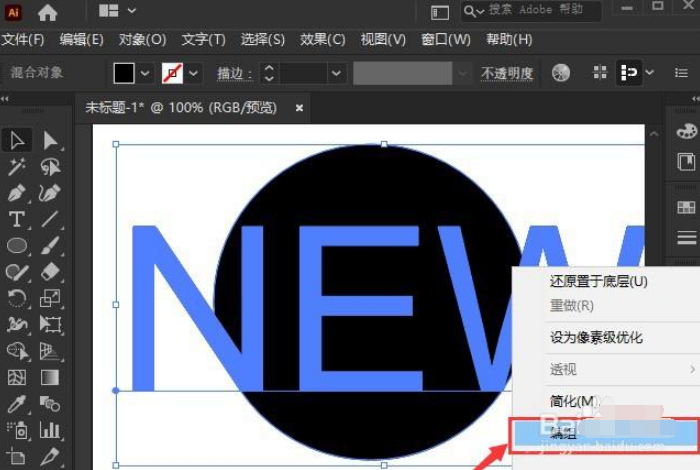This screenshot has height=470, width=700.
Task: Open the Color palette panel icon
Action: pos(686,132)
